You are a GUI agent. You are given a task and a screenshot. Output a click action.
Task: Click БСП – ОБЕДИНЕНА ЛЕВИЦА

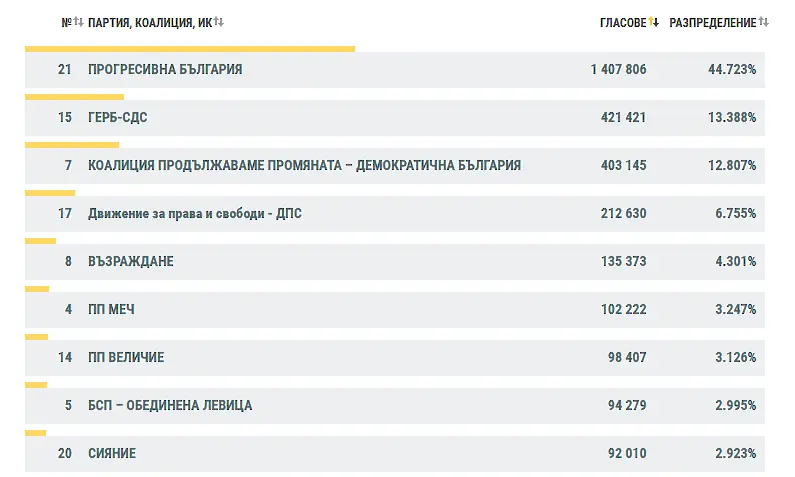coord(170,406)
